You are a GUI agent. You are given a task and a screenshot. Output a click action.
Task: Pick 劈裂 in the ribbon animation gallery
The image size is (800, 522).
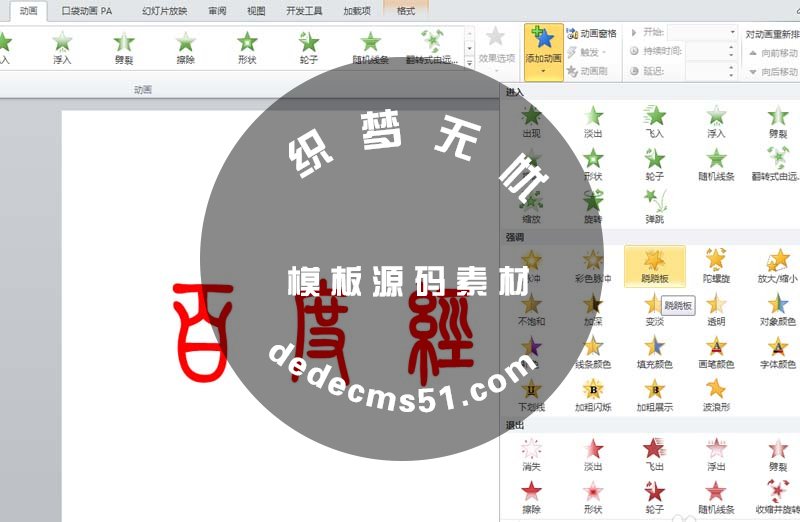pyautogui.click(x=124, y=47)
